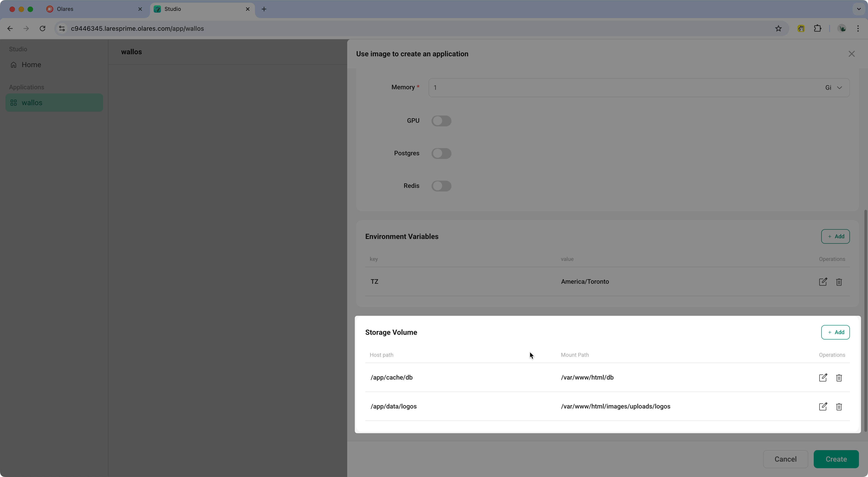Click the site information icon in address bar
The width and height of the screenshot is (868, 477).
pos(62,28)
